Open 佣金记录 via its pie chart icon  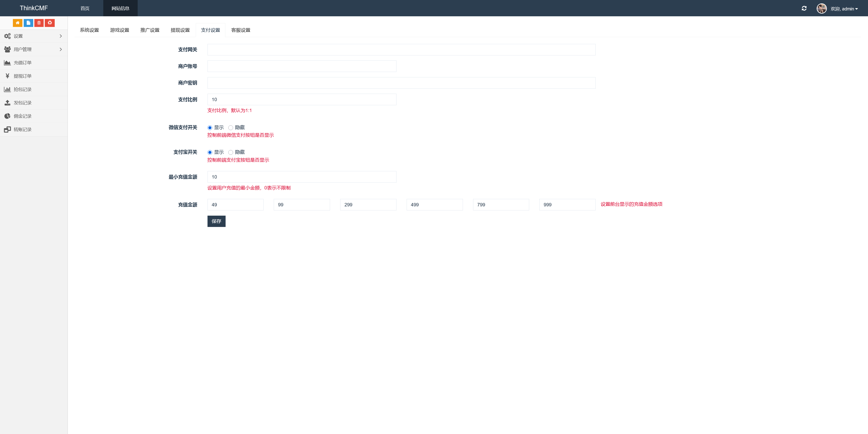coord(7,116)
